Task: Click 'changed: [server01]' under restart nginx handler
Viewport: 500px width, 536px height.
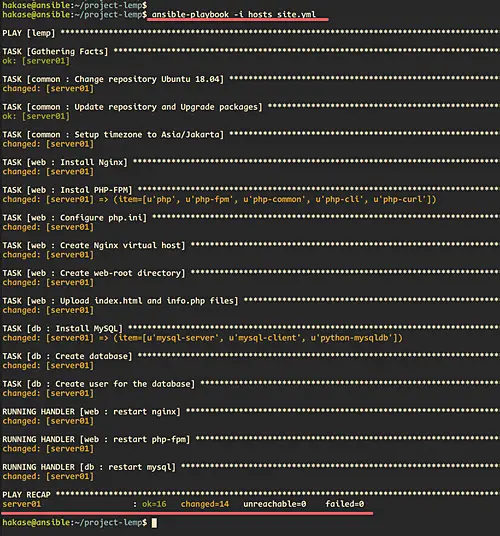Action: click(x=48, y=421)
